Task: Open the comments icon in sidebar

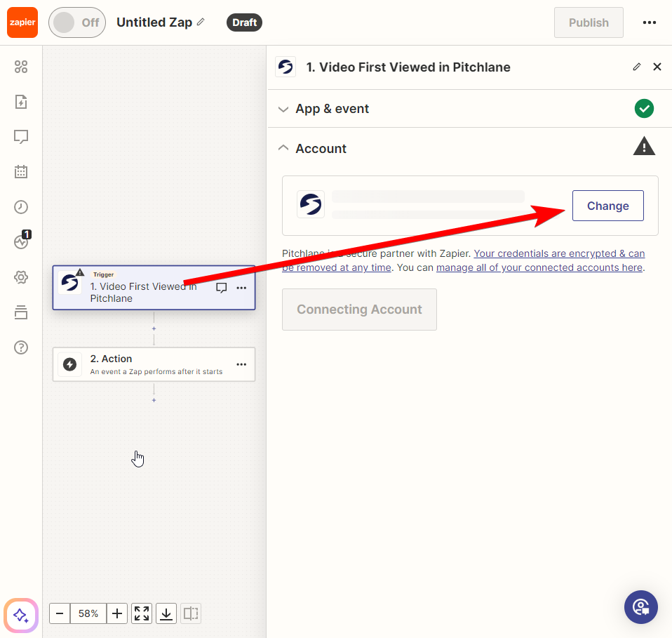Action: [21, 137]
